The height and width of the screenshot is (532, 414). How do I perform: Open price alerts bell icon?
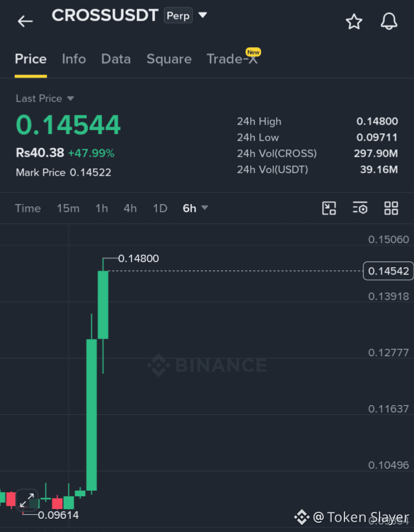tap(389, 21)
